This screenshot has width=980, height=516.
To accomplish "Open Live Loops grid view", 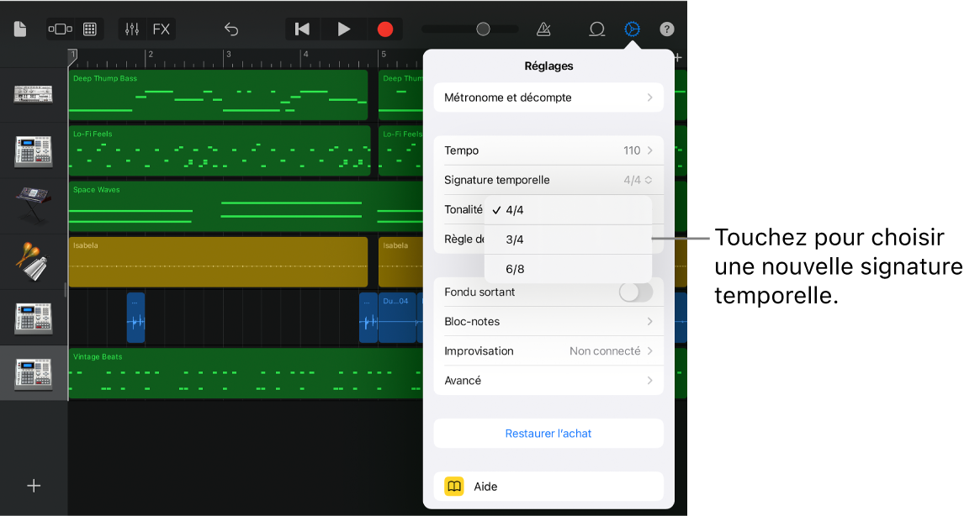I will tap(90, 29).
